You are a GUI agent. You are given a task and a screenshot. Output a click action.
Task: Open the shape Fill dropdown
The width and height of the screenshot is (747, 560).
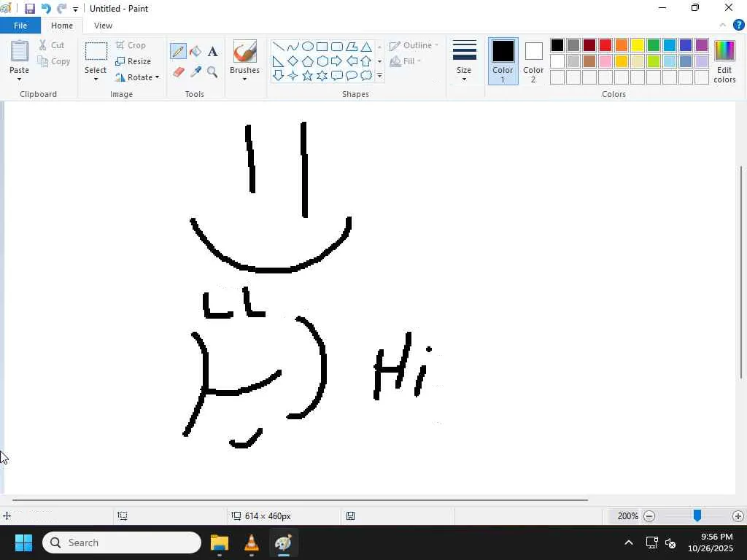(406, 61)
